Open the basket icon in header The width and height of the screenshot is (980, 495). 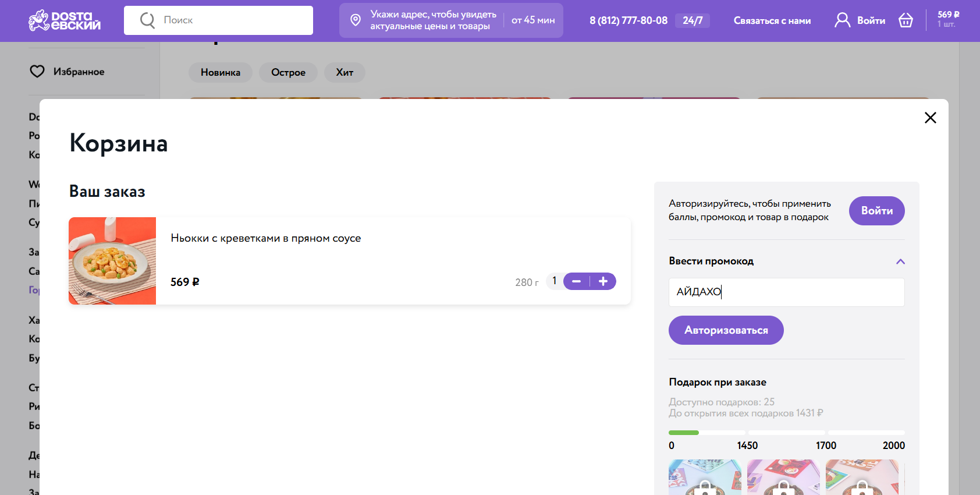[906, 20]
